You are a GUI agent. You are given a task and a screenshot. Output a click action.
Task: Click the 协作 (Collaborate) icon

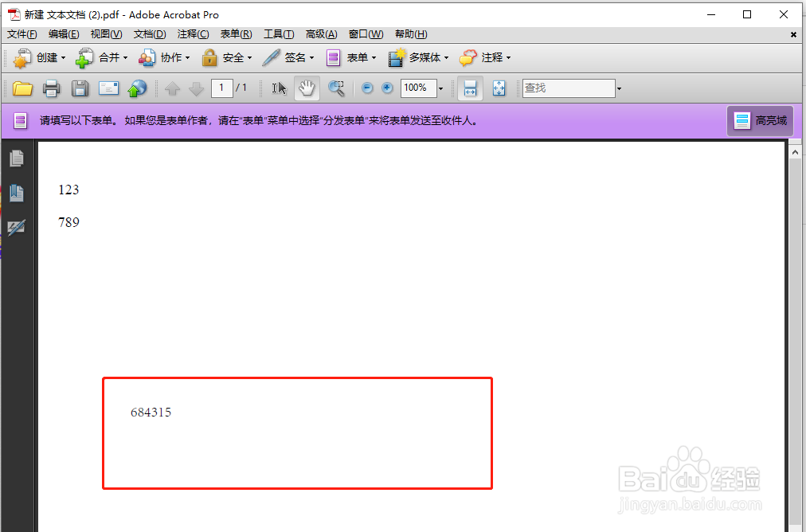147,57
